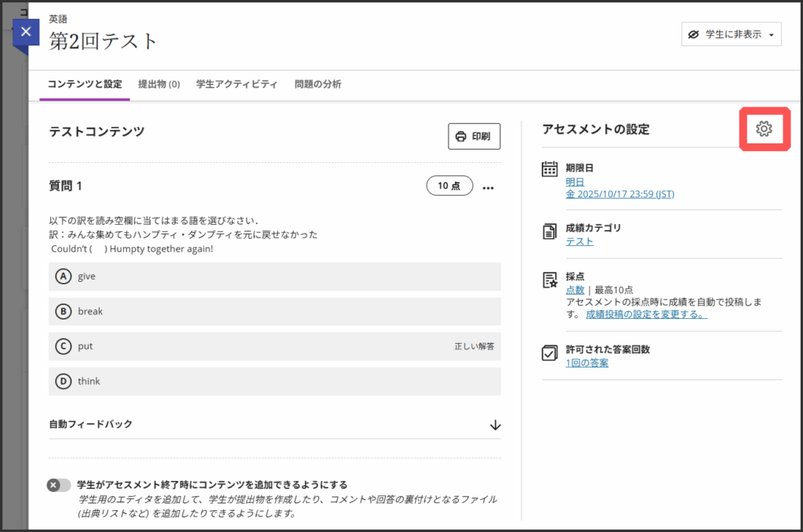
Task: Open the 学生に非表示 visibility dropdown
Action: pyautogui.click(x=731, y=34)
